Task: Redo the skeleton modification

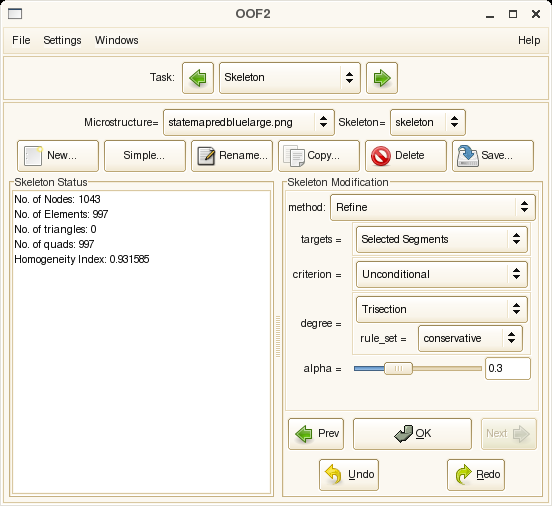Action: coord(476,475)
